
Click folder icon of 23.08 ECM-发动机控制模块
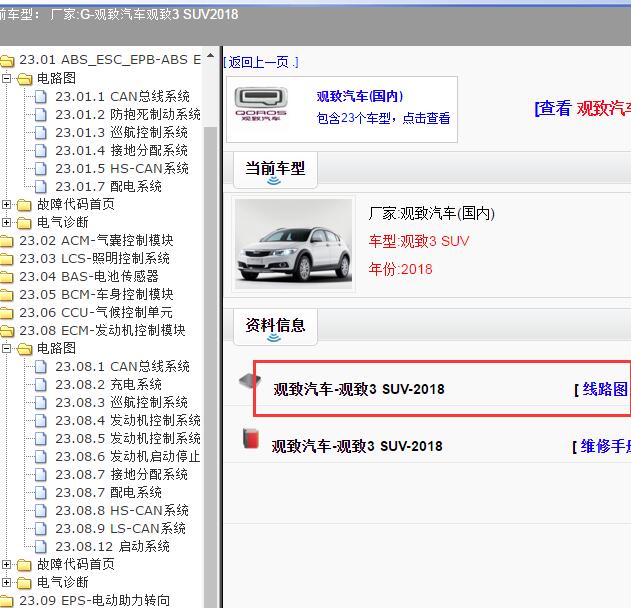click(7, 331)
